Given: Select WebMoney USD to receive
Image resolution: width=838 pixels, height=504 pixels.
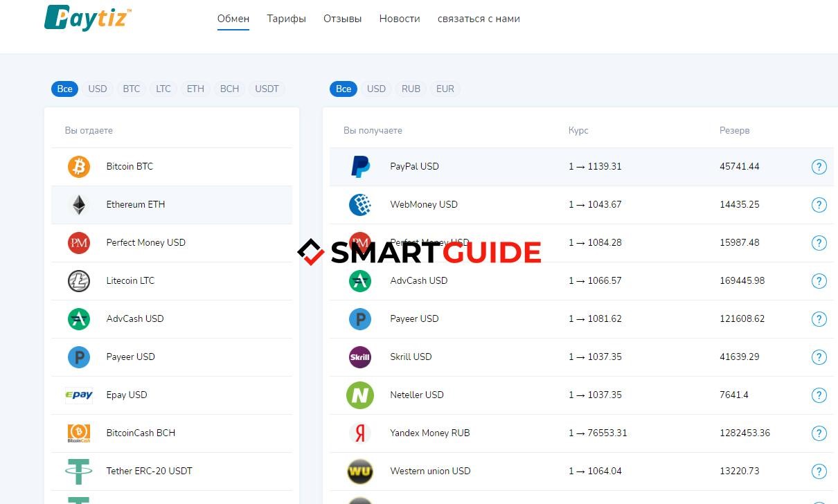Looking at the screenshot, I should point(582,205).
